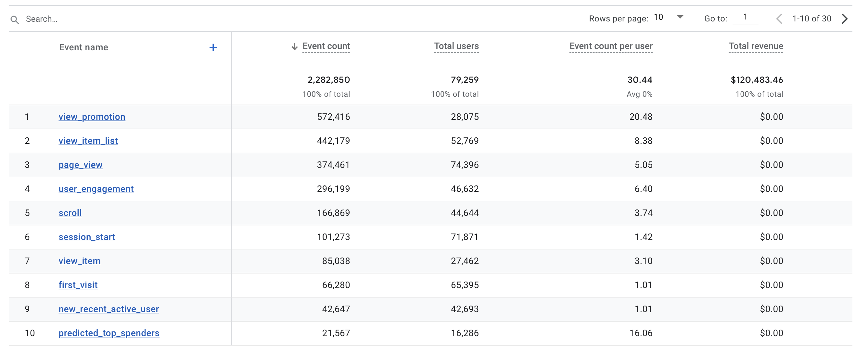Click the search magnifier icon
Image resolution: width=868 pixels, height=354 pixels.
[x=15, y=19]
